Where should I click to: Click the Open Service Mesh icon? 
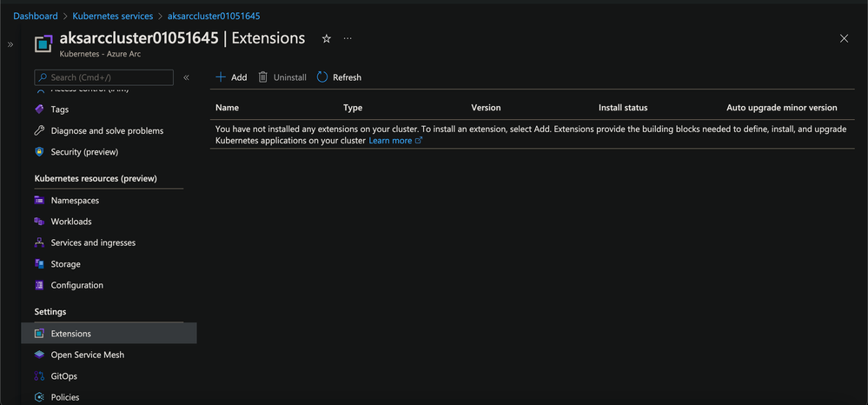(x=39, y=355)
